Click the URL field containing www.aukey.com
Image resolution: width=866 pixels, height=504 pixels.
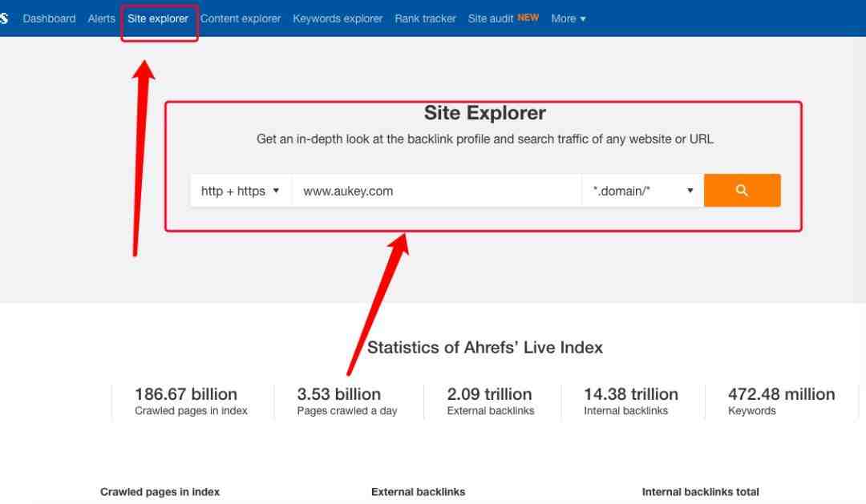(436, 191)
